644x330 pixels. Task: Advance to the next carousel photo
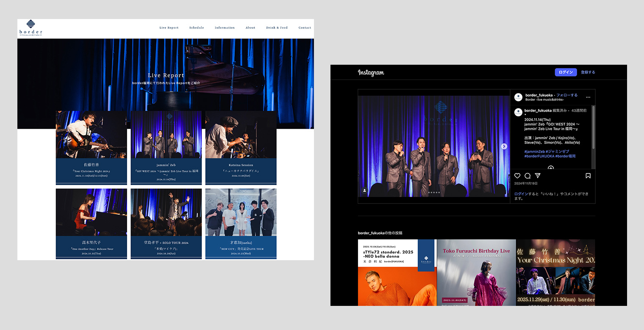pos(504,146)
